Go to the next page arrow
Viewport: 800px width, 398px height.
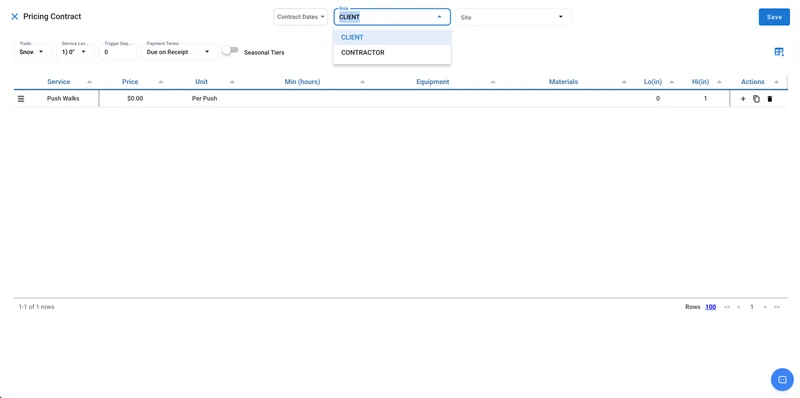(x=765, y=307)
